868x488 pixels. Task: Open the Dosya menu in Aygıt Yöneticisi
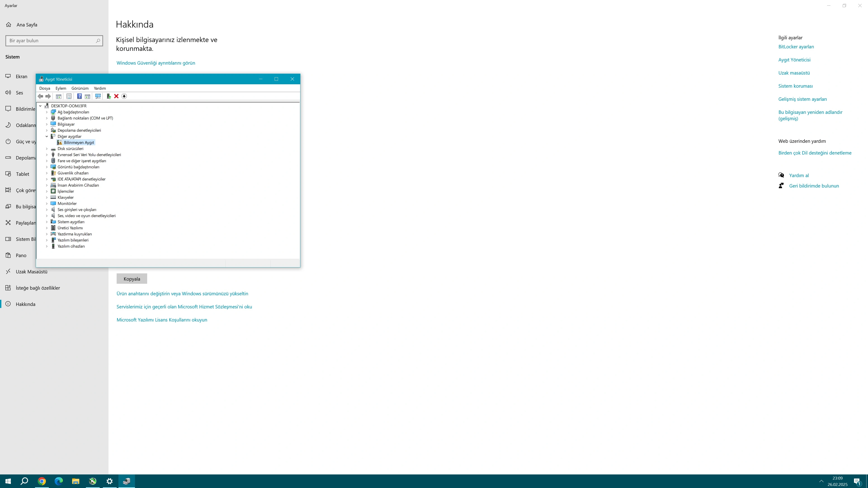coord(45,88)
